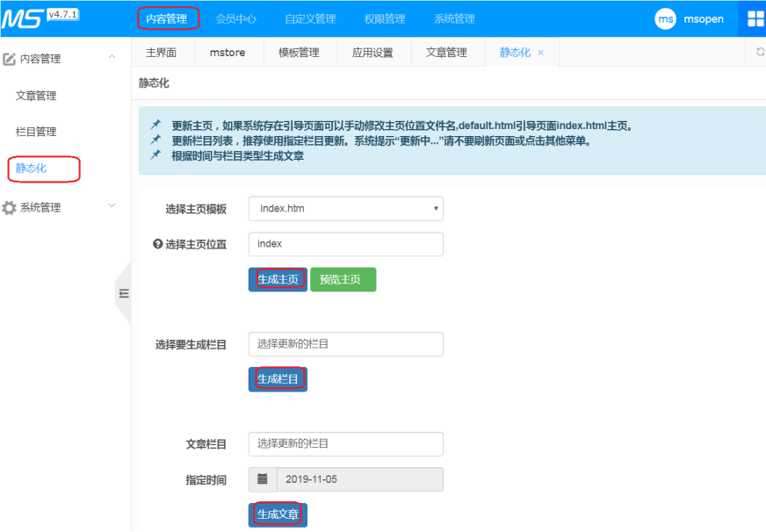Image resolution: width=766 pixels, height=532 pixels.
Task: Open the 选择主页模板 index.htm dropdown
Action: click(x=346, y=208)
